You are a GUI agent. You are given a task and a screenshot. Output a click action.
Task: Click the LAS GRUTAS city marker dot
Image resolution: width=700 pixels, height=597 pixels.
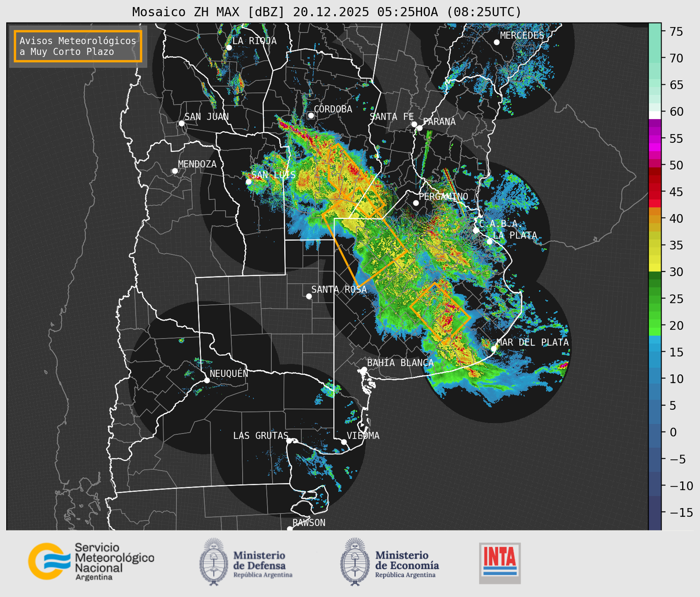pyautogui.click(x=289, y=441)
